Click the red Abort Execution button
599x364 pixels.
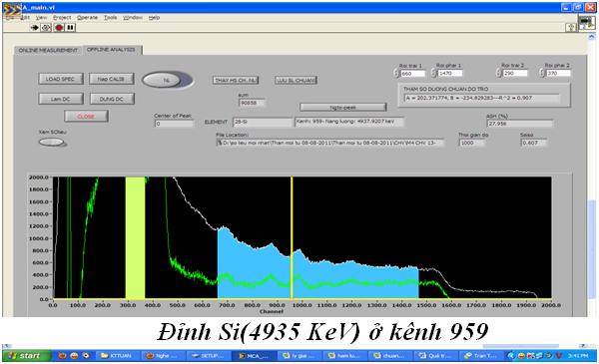click(59, 28)
